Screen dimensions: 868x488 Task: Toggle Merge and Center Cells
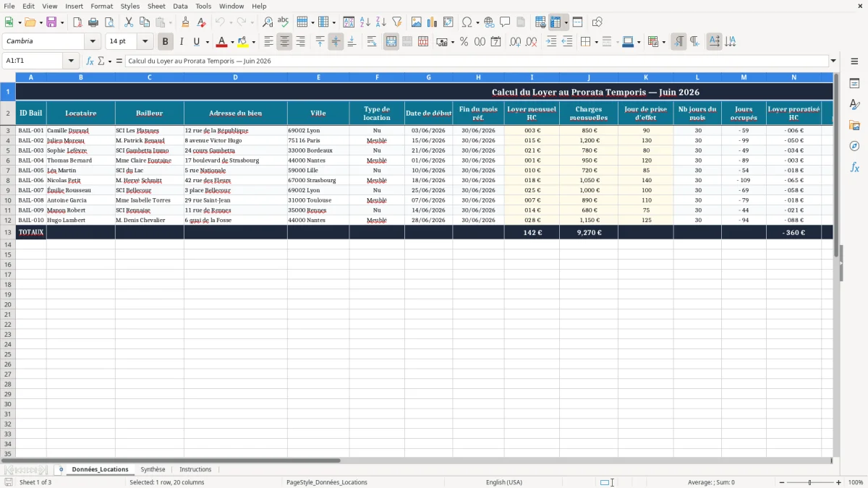391,42
